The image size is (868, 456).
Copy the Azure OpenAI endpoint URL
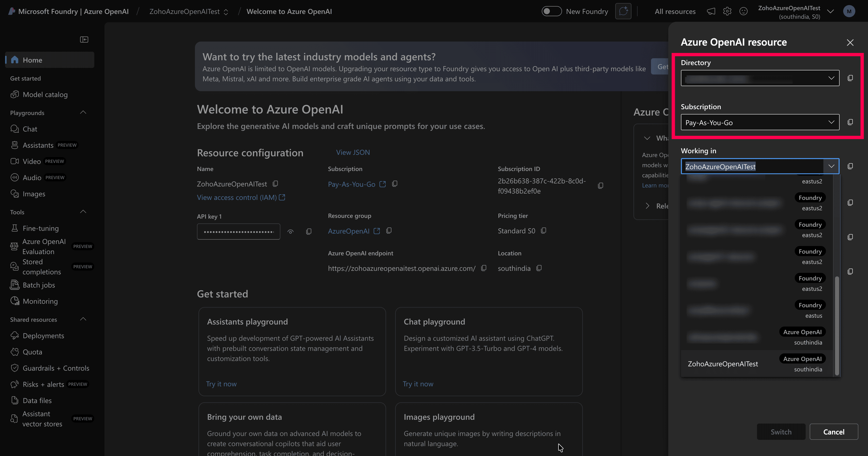[x=484, y=268]
